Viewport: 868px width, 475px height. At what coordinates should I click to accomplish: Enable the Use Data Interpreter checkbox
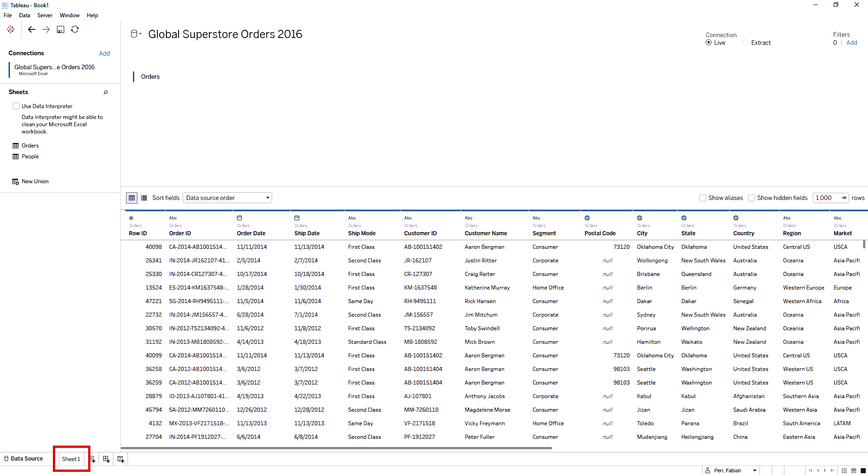[16, 106]
